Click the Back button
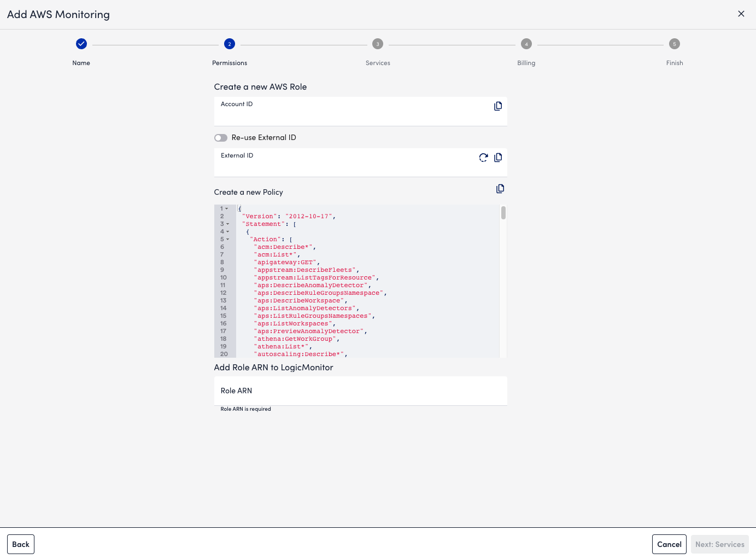Viewport: 756px width, 559px height. tap(21, 544)
